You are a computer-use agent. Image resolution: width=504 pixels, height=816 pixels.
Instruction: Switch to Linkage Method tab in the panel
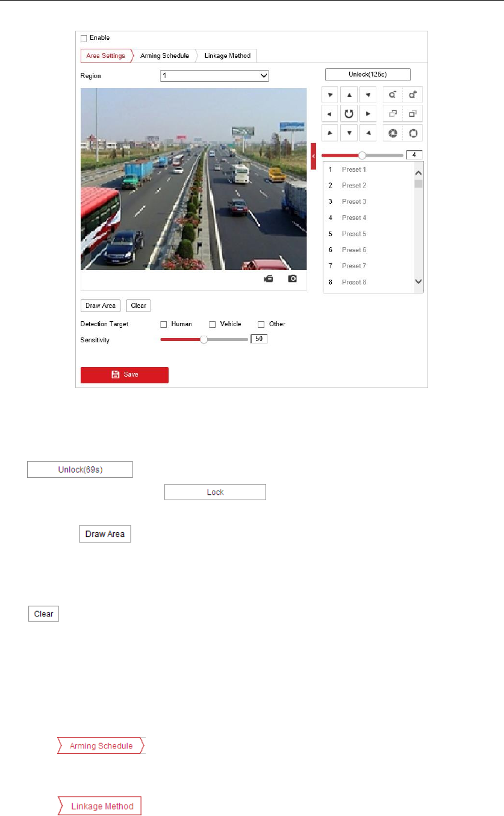(x=228, y=55)
